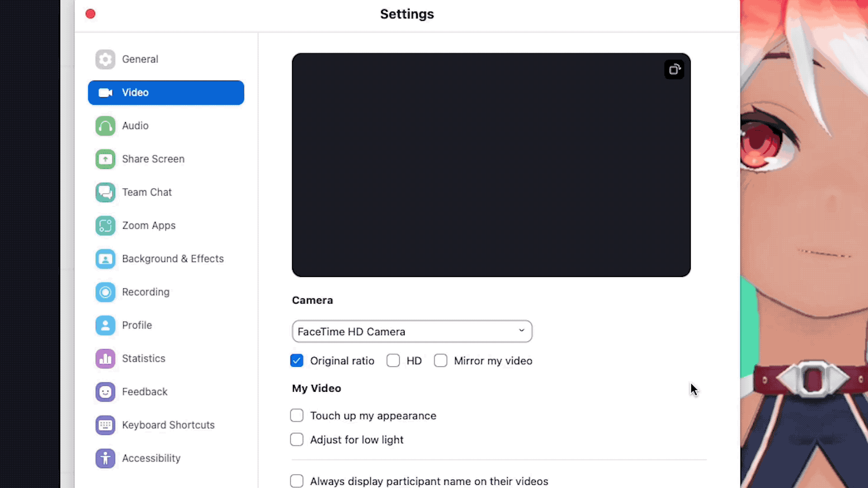
Task: Go to Profile settings
Action: (x=137, y=325)
